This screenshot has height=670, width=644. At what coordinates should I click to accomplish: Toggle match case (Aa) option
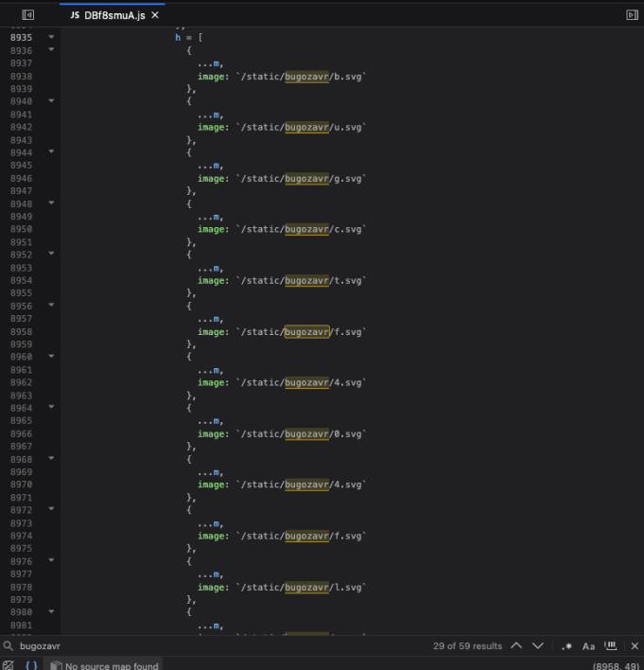point(588,646)
